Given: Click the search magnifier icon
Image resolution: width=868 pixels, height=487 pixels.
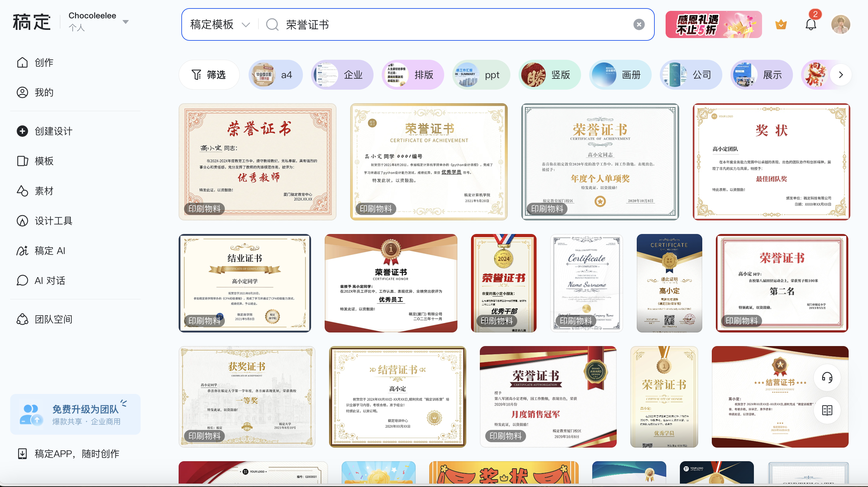Looking at the screenshot, I should [272, 24].
